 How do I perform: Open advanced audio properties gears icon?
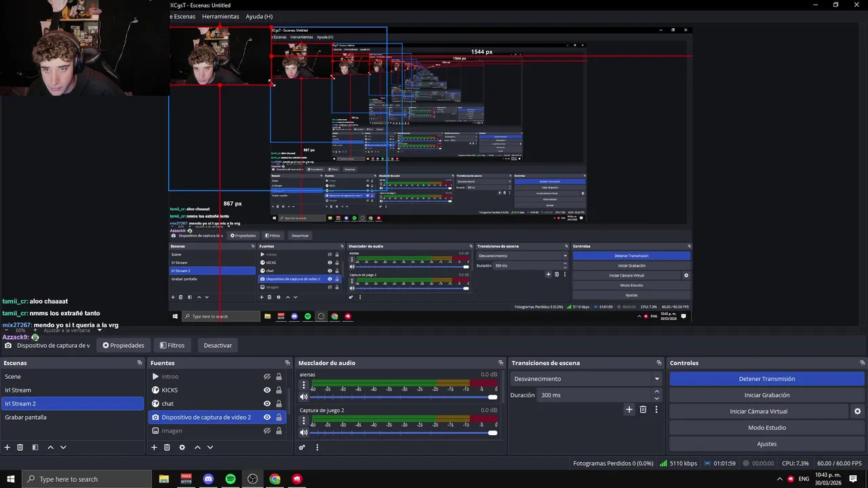302,447
